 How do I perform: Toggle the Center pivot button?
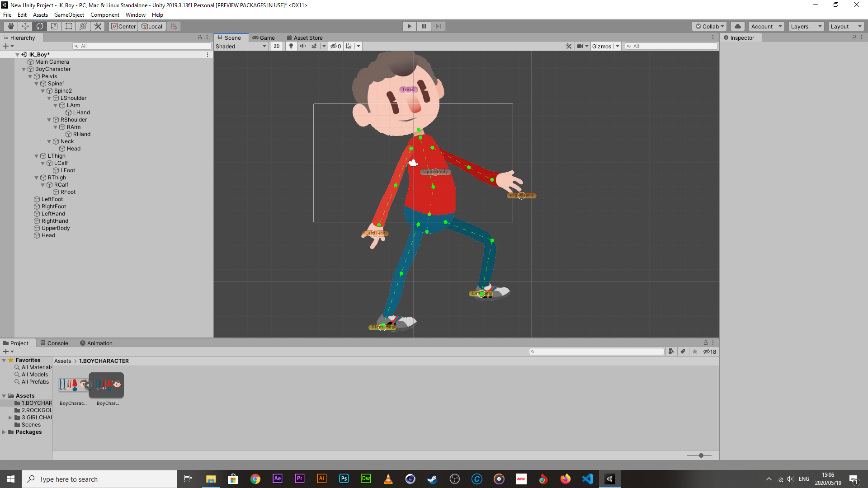point(123,26)
